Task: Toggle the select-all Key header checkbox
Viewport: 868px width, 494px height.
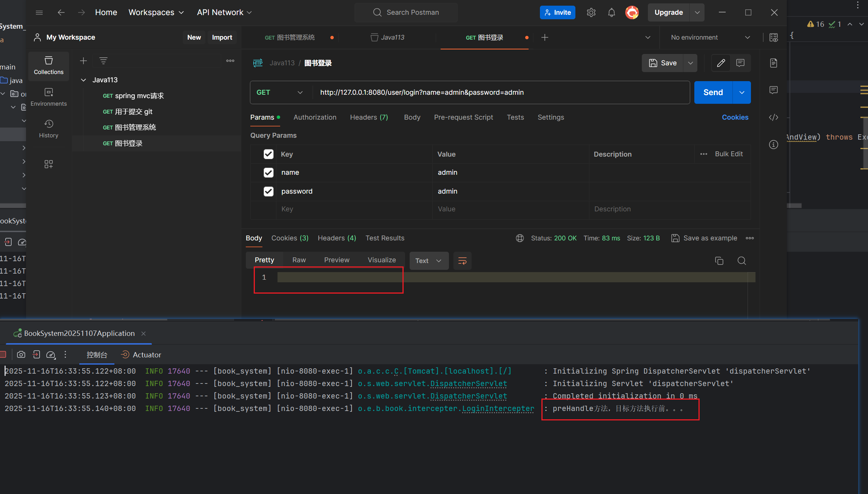Action: [x=268, y=154]
